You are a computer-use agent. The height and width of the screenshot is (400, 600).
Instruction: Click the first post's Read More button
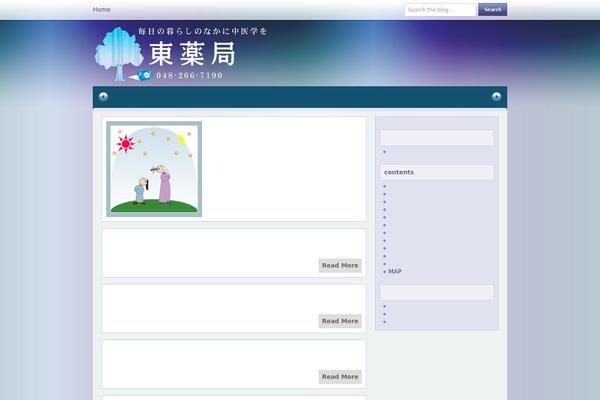click(340, 265)
